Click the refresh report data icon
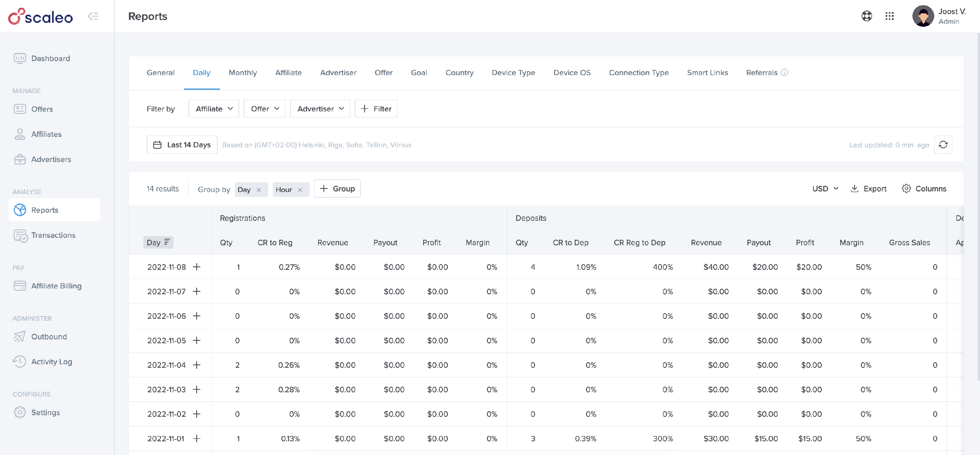Screen dimensions: 980x455 pos(943,145)
